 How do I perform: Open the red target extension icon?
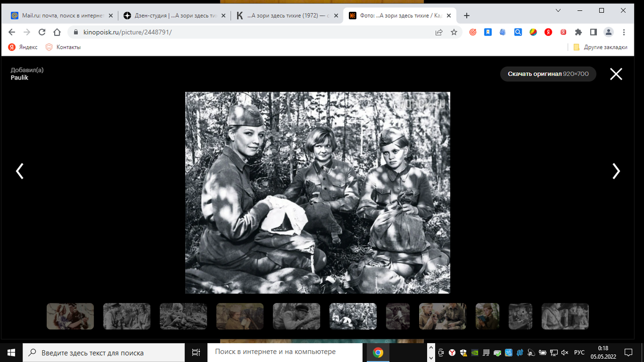473,32
